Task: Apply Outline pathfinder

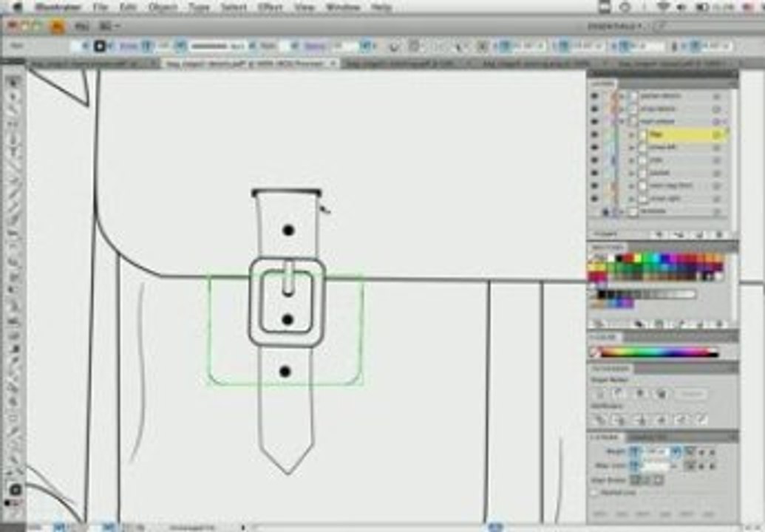Action: pyautogui.click(x=681, y=419)
